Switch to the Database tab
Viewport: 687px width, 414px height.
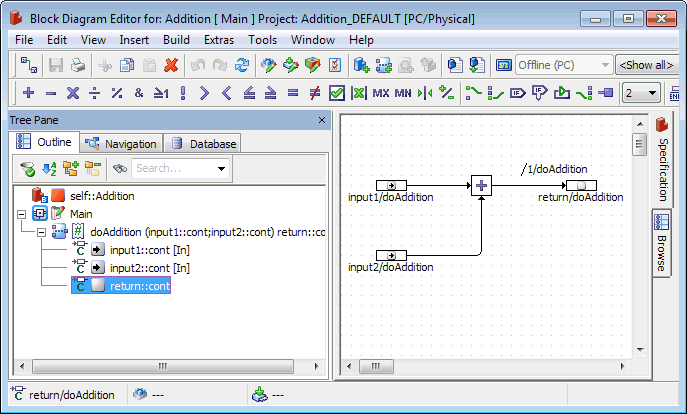(x=203, y=144)
